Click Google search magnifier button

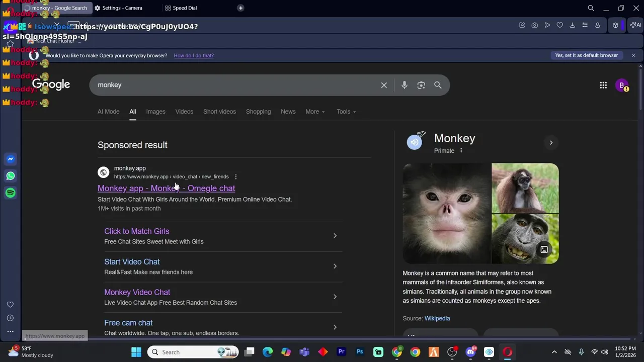click(438, 85)
